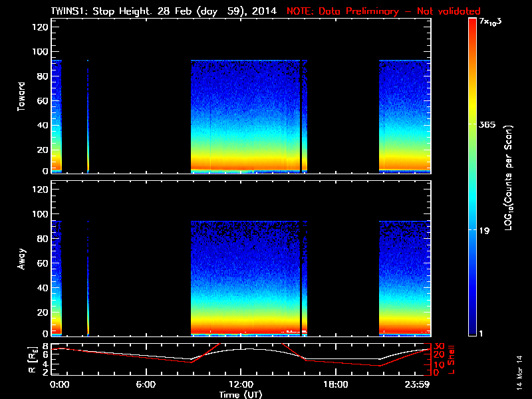The image size is (532, 399).
Task: Click the 0:00 time axis label
Action: click(60, 384)
